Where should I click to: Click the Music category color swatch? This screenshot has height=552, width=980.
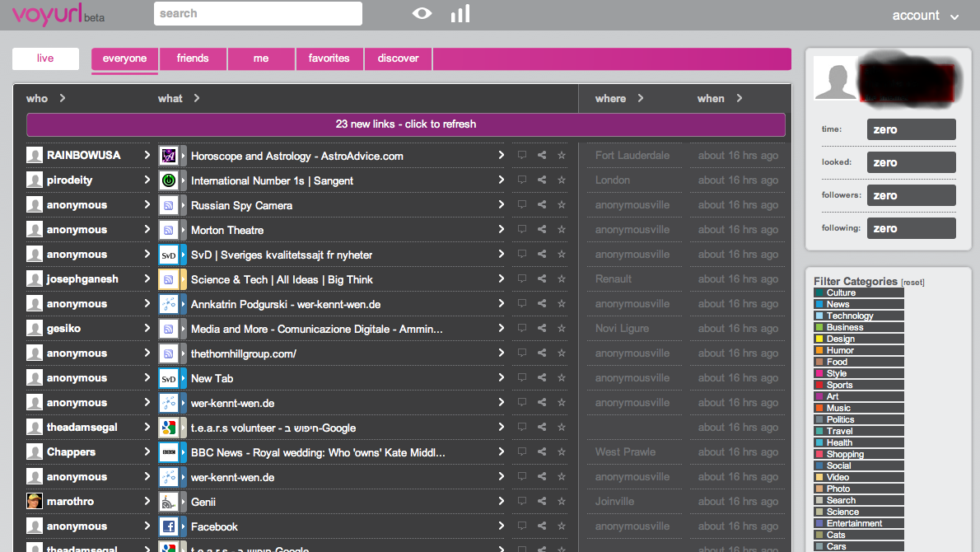tap(819, 408)
